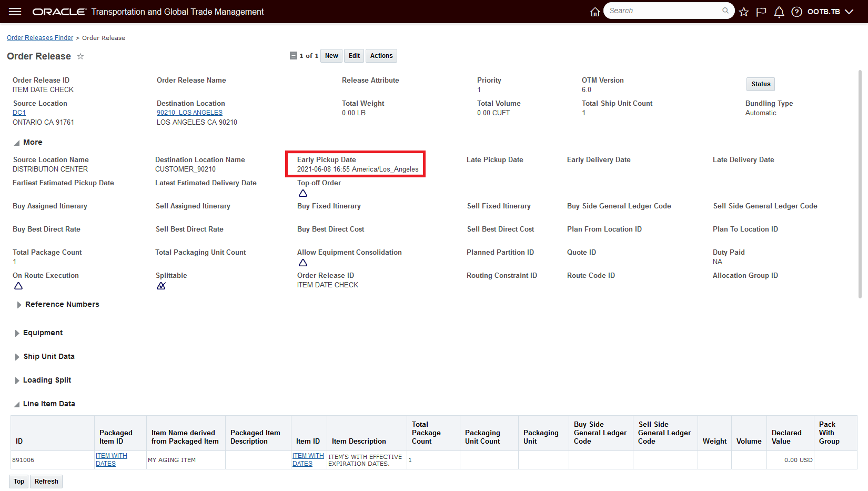Open ITEM WITH DATES Item ID link

point(308,459)
